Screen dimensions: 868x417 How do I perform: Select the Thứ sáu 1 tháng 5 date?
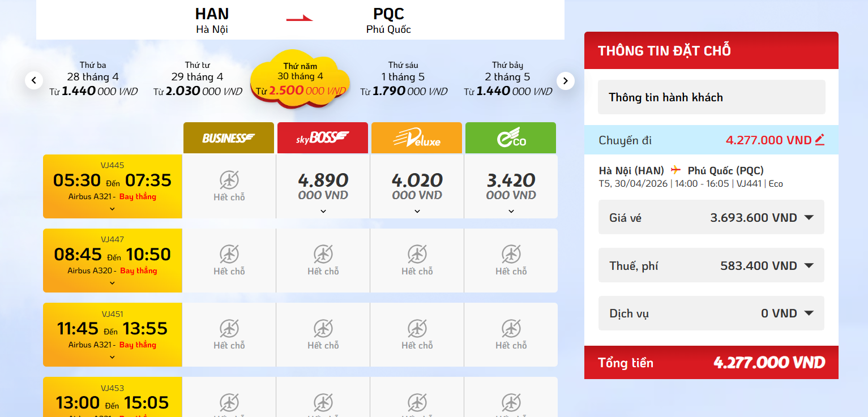(403, 79)
